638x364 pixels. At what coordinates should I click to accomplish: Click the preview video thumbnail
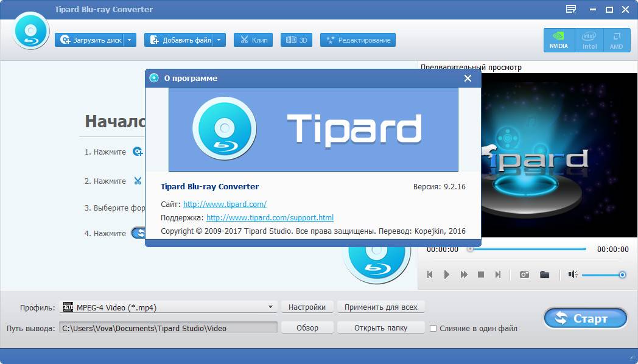click(559, 155)
